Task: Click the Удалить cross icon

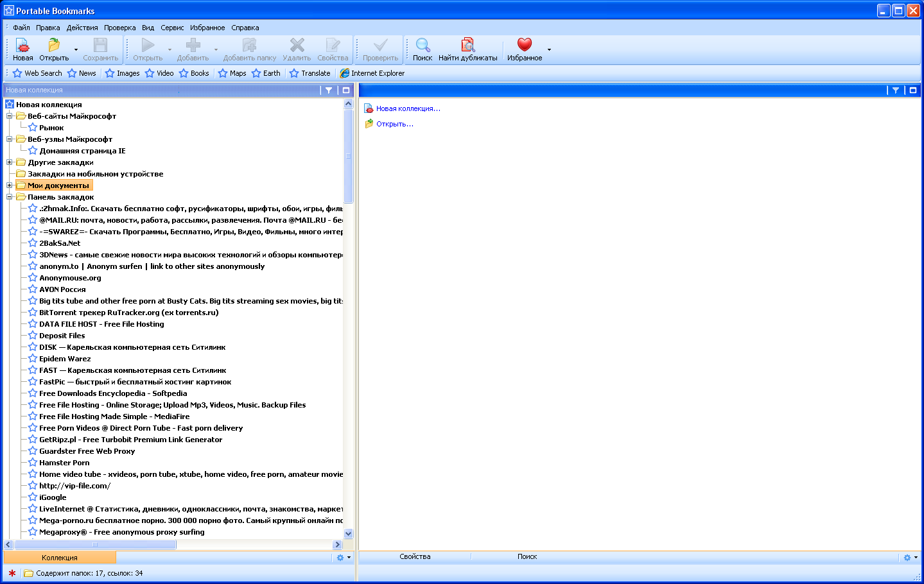Action: [x=297, y=45]
